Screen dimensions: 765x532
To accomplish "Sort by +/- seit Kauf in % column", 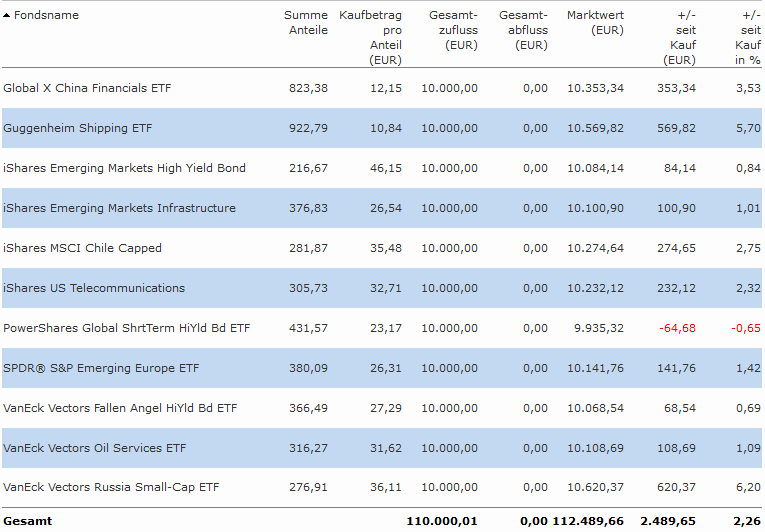I will coord(748,38).
